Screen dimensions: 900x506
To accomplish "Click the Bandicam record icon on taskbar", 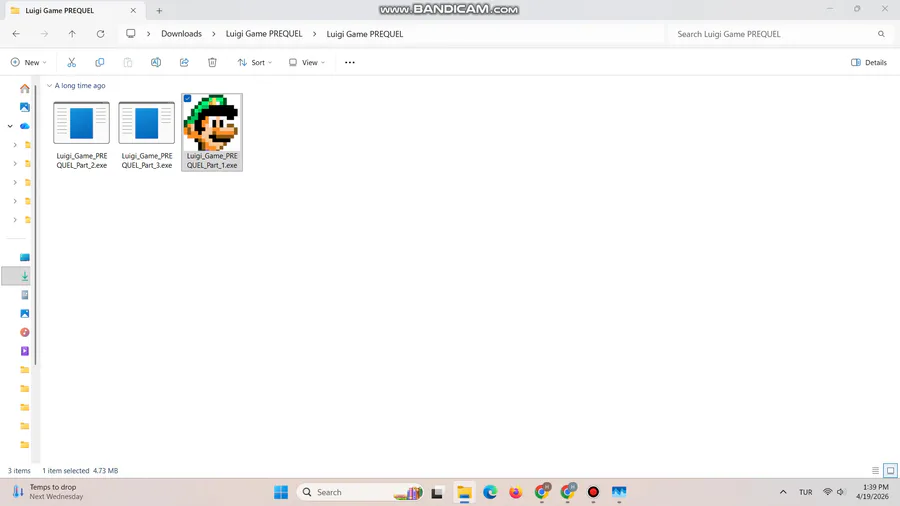I will point(593,492).
